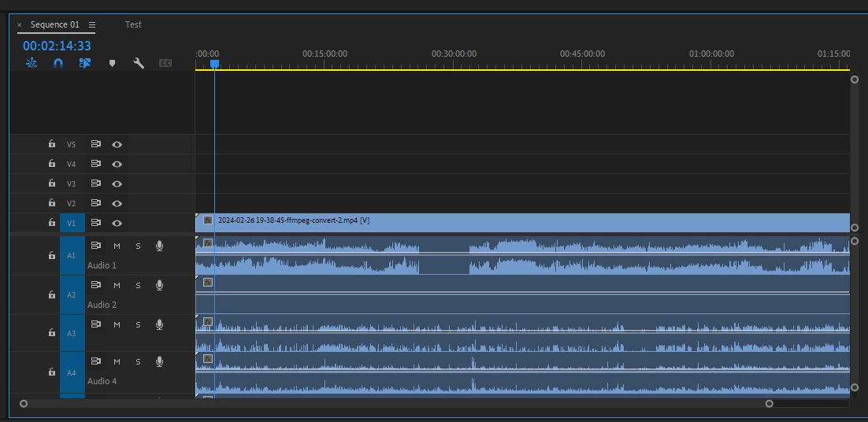Viewport: 868px width, 422px height.
Task: Toggle sync lock for A2
Action: pyautogui.click(x=96, y=285)
